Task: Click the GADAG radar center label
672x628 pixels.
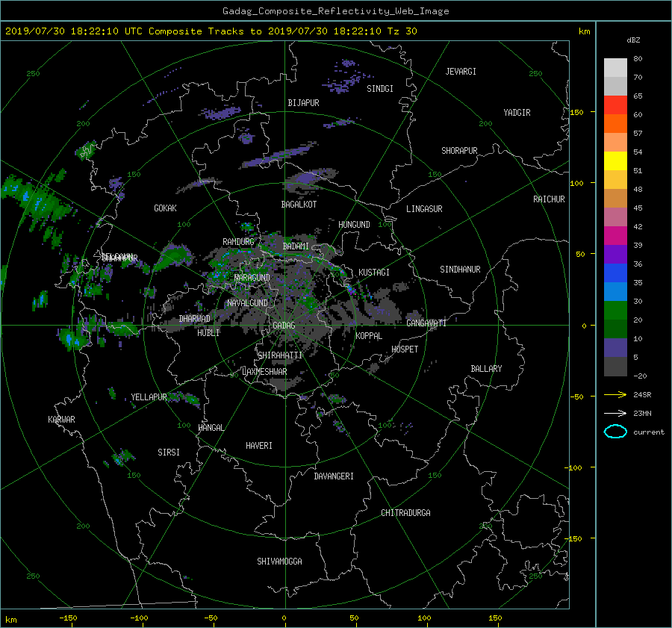Action: [284, 326]
